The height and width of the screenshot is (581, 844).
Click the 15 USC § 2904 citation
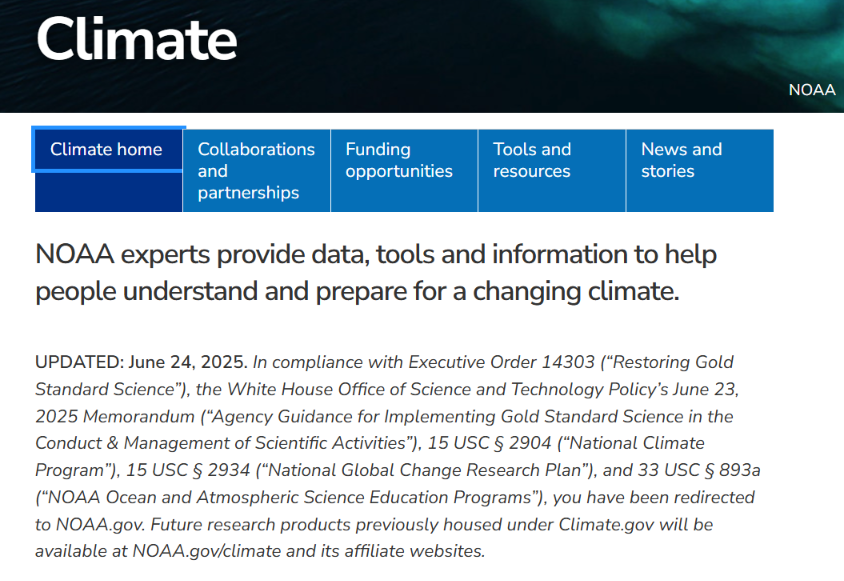489,443
